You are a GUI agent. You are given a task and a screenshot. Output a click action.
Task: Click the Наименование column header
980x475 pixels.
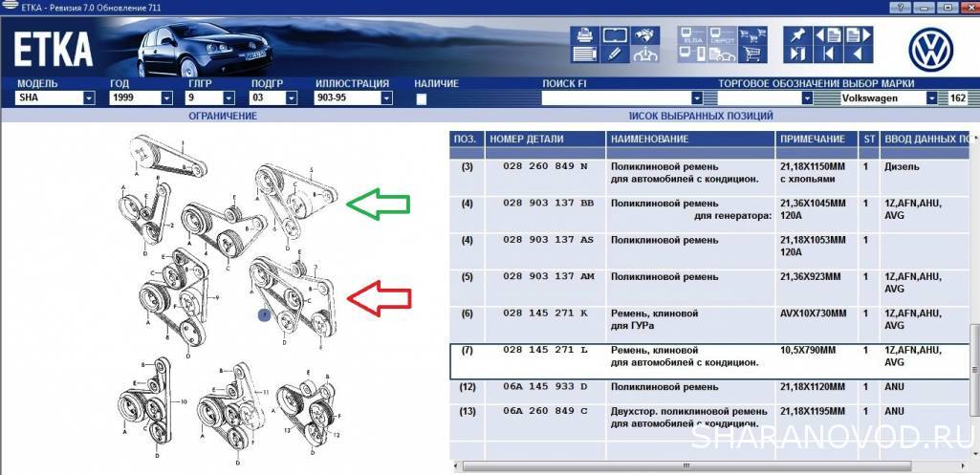690,140
